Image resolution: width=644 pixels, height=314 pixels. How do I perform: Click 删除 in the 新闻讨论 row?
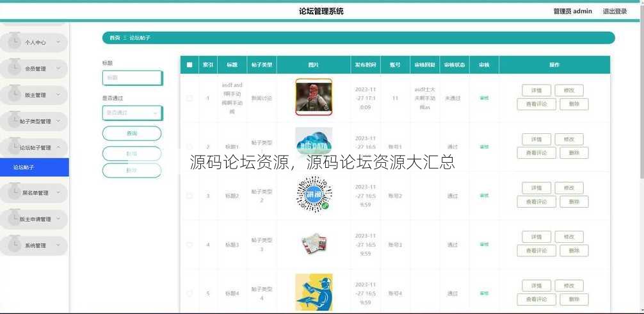(574, 104)
